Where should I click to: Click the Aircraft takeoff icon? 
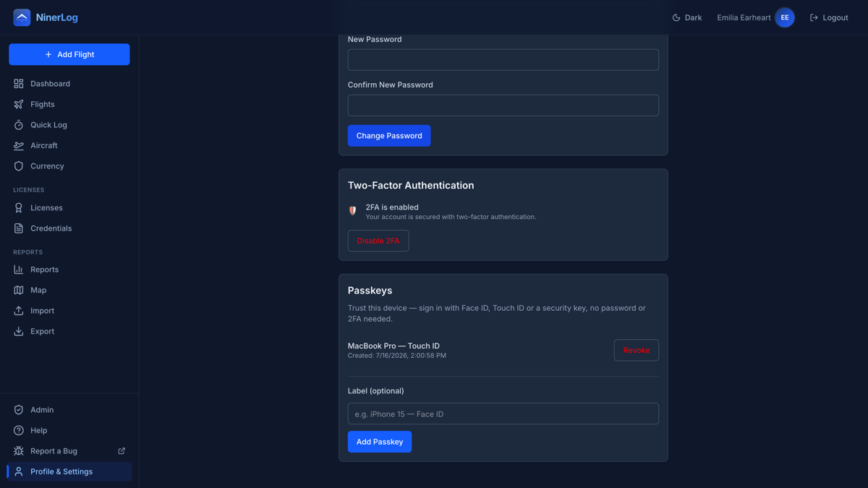(19, 145)
